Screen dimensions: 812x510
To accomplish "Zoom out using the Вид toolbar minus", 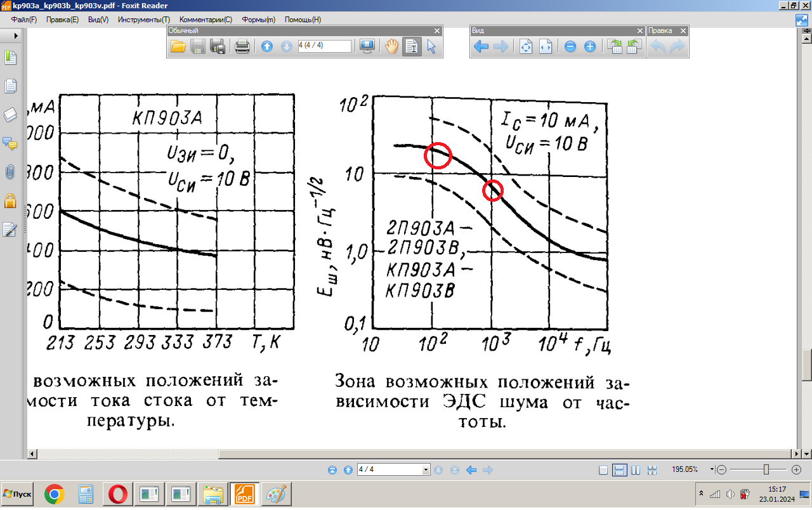I will tap(570, 46).
